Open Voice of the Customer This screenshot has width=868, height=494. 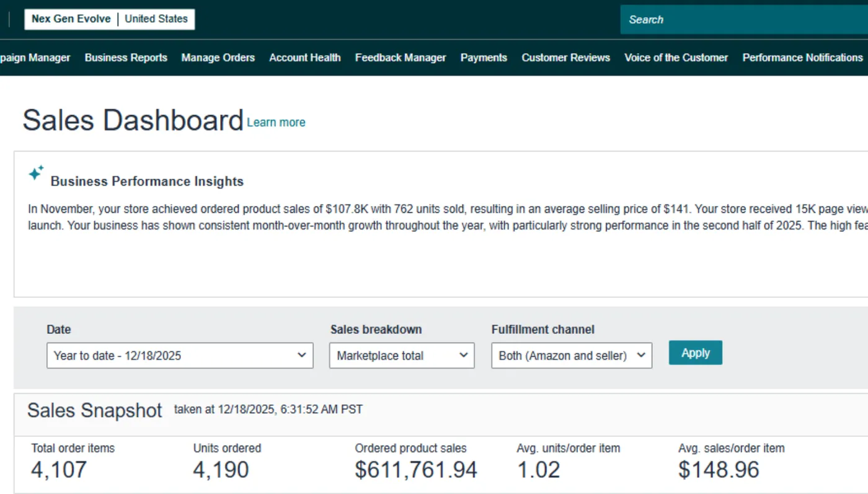coord(676,58)
